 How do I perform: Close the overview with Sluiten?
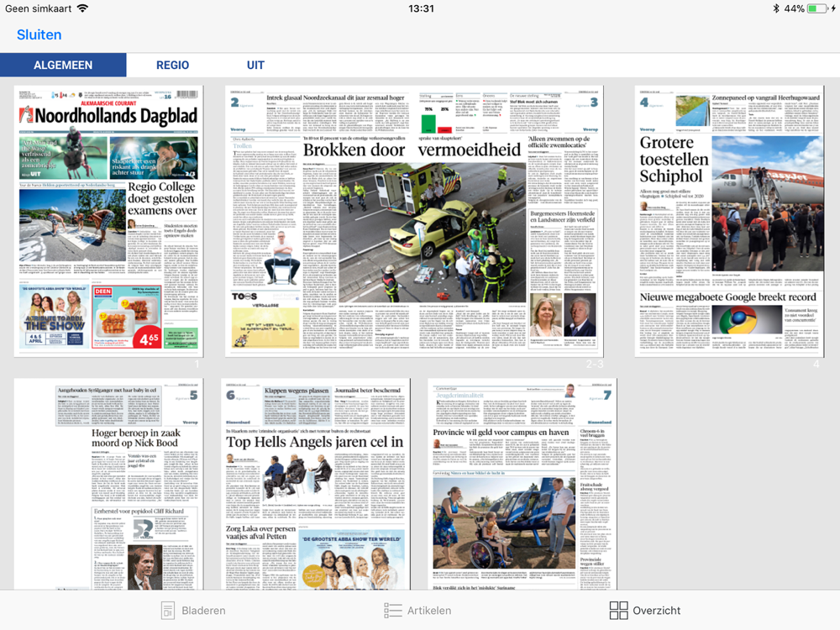coord(39,34)
